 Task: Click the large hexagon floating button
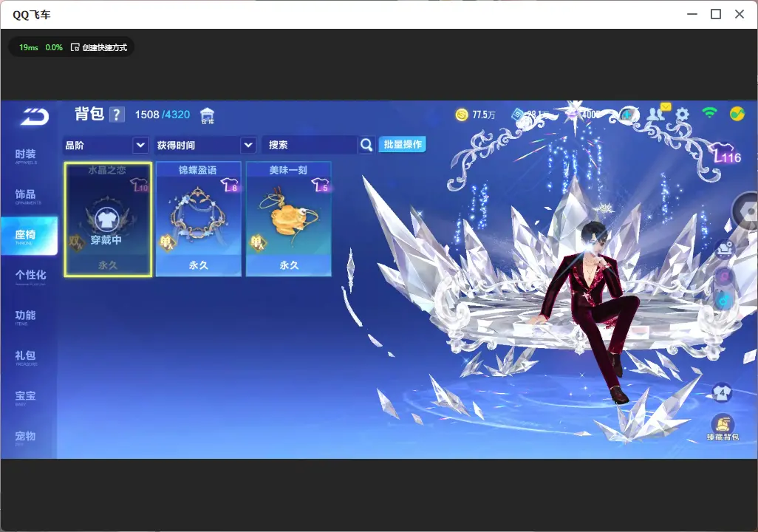[x=746, y=211]
